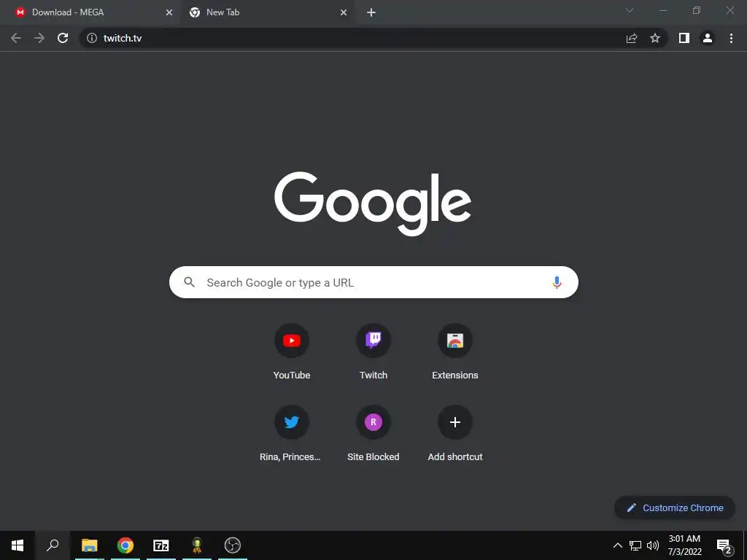
Task: Open the Chrome side panel
Action: pos(684,38)
